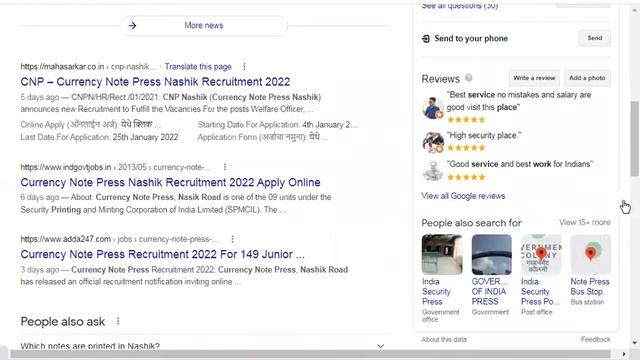
Task: Open options menu for adda247.com result
Action: 232,239
